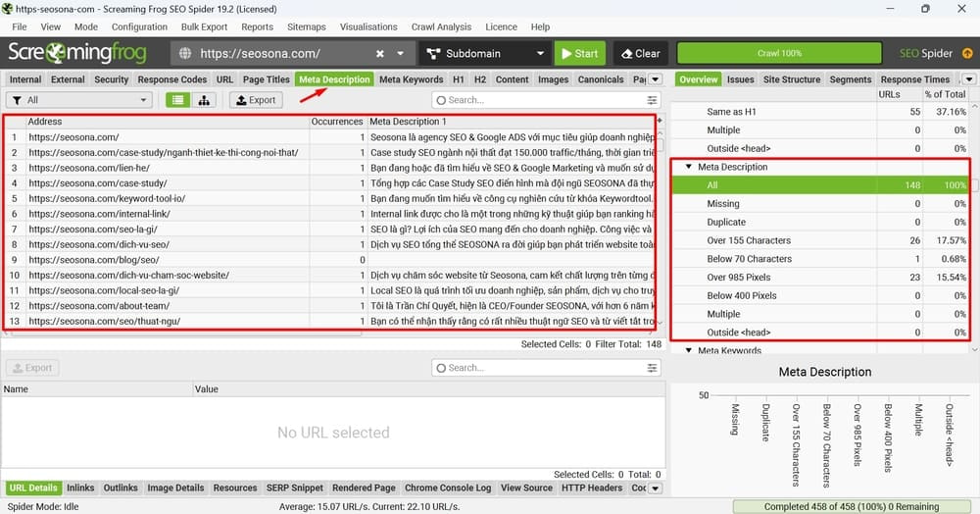Open upper search filter options icon

[x=652, y=100]
